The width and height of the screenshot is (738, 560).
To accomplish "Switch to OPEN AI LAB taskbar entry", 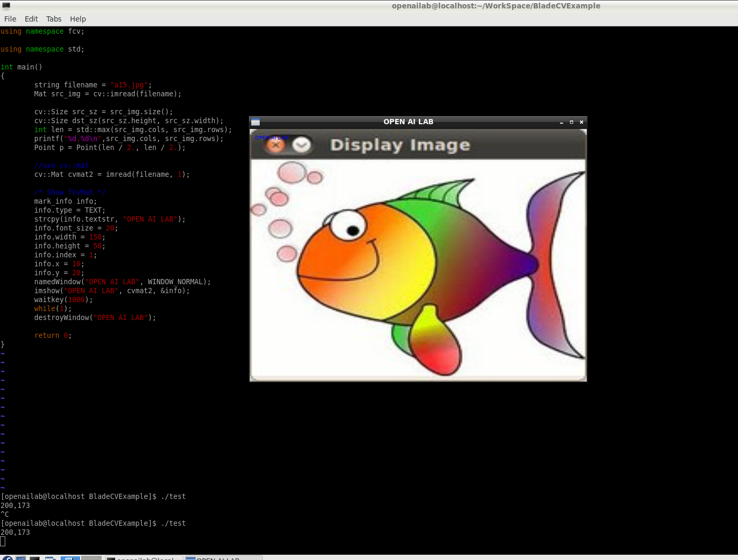I will point(223,558).
